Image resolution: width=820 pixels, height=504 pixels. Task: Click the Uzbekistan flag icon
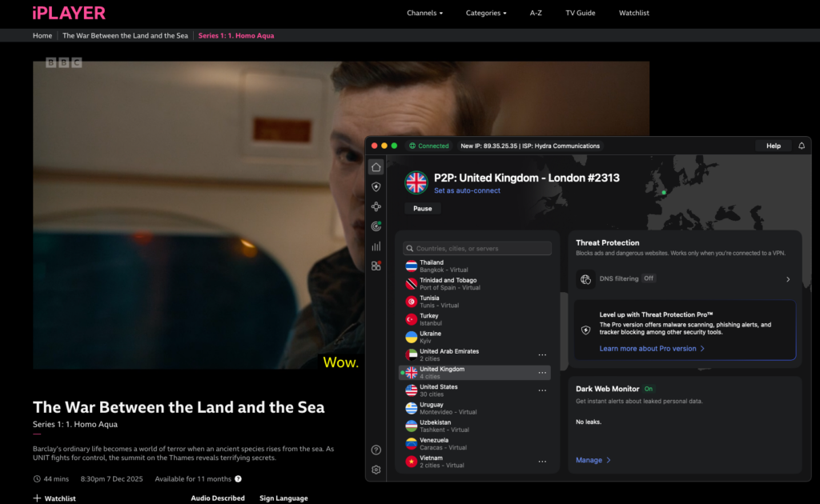click(x=412, y=426)
